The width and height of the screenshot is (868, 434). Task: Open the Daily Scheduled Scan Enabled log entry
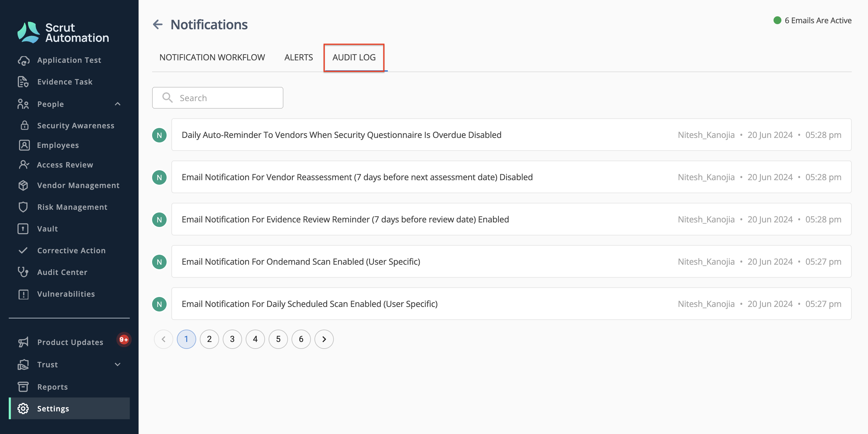(511, 304)
